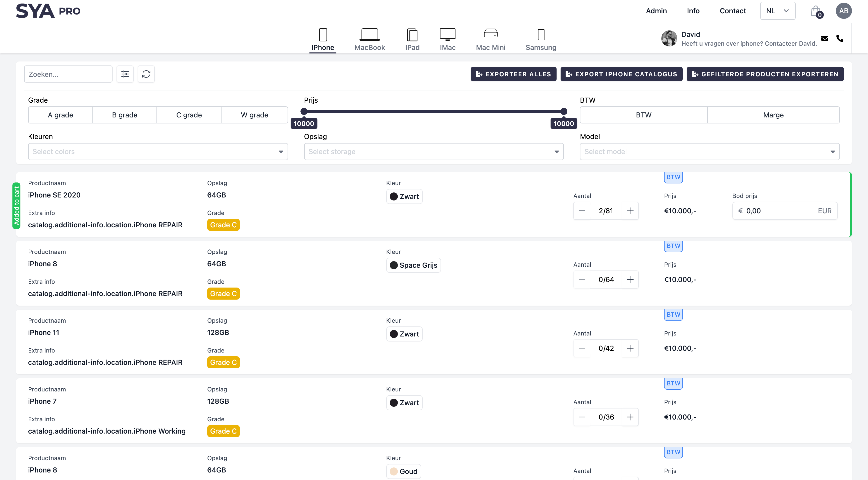Increase quantity for iPhone 8 Space Grijs

pyautogui.click(x=630, y=279)
